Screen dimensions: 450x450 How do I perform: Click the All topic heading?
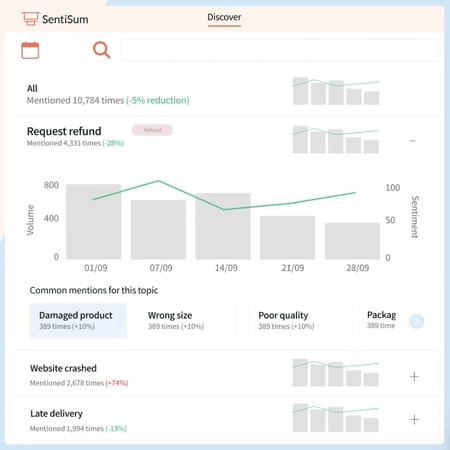click(x=32, y=88)
